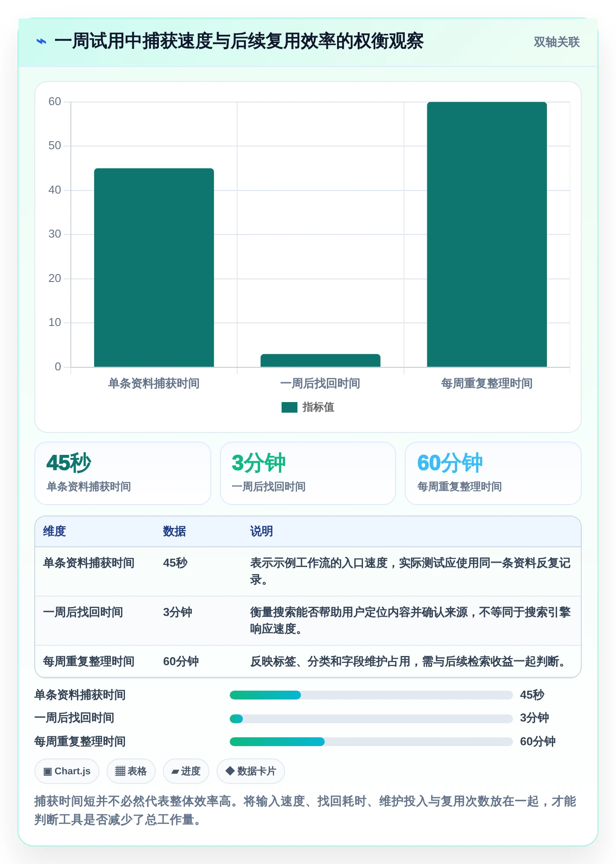
Task: Click the square icon in the Chart.js chip
Action: 48,772
